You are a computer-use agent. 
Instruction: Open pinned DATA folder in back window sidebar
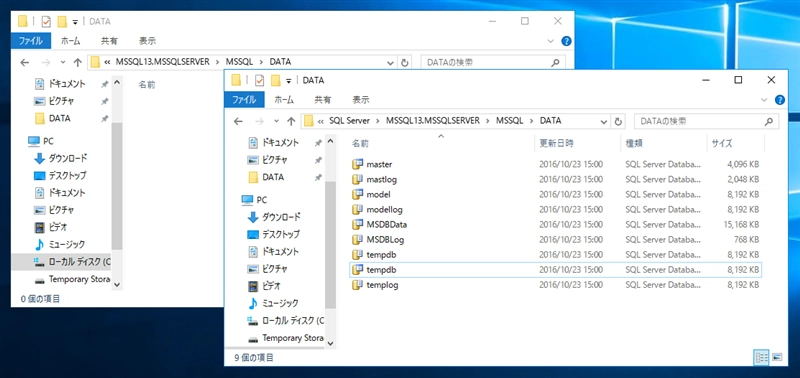(53, 118)
